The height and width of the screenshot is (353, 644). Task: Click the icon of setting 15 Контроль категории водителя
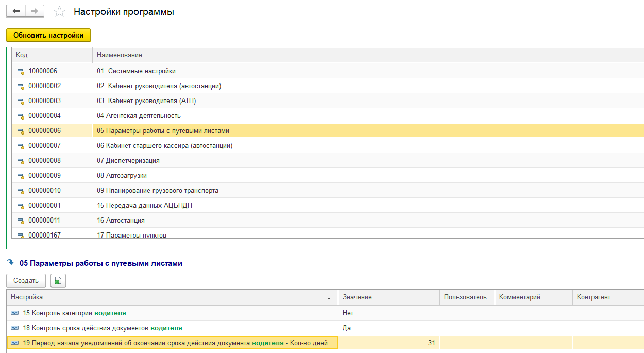pyautogui.click(x=14, y=313)
